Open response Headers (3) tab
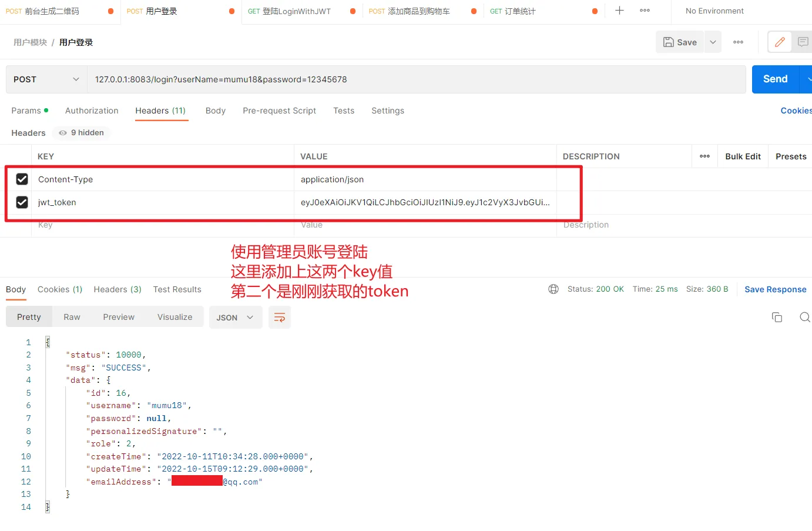The height and width of the screenshot is (531, 812). click(x=118, y=289)
